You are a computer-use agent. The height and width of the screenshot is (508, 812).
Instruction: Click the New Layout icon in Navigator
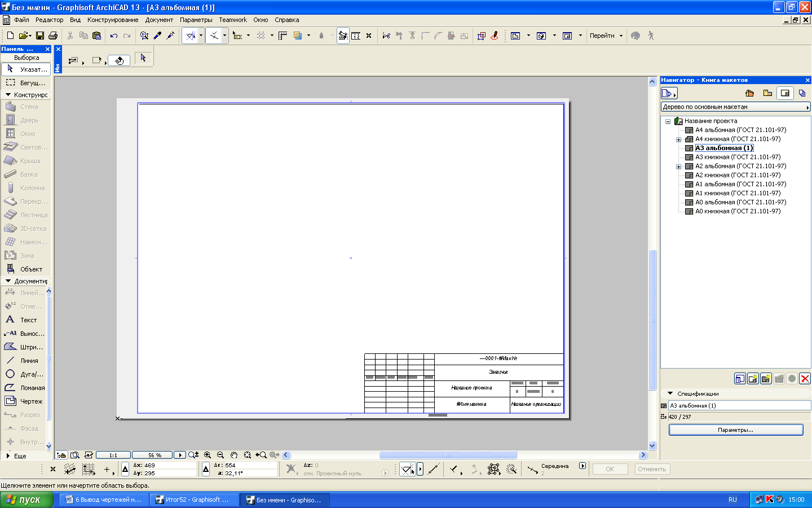click(753, 379)
